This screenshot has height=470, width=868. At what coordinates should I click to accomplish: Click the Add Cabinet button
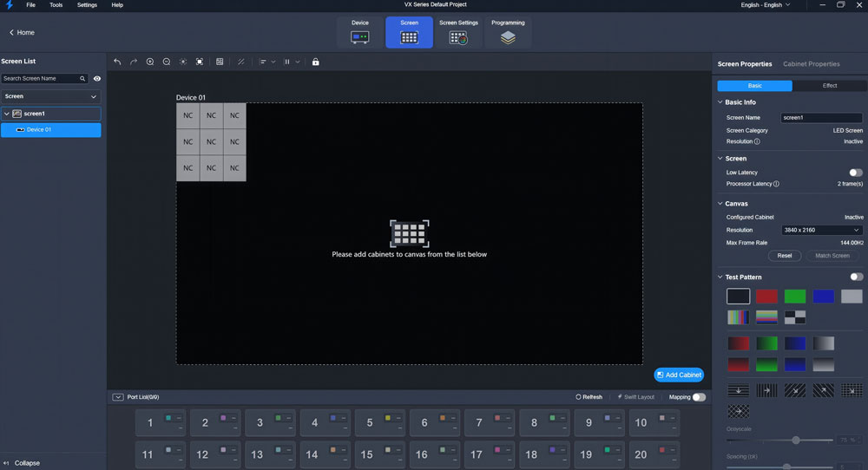coord(679,375)
